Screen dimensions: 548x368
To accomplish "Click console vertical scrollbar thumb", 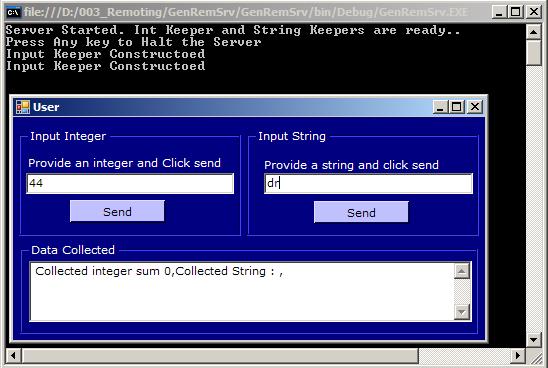I will [x=533, y=52].
